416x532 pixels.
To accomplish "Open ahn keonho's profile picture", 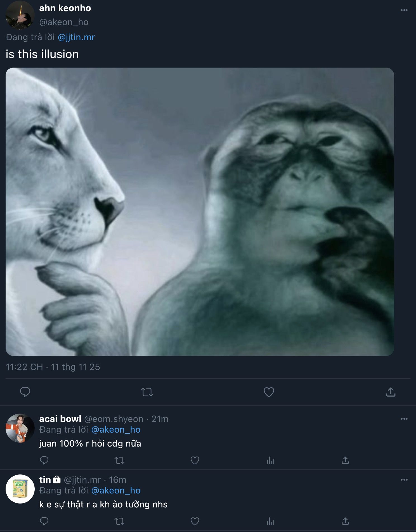I will pyautogui.click(x=20, y=15).
